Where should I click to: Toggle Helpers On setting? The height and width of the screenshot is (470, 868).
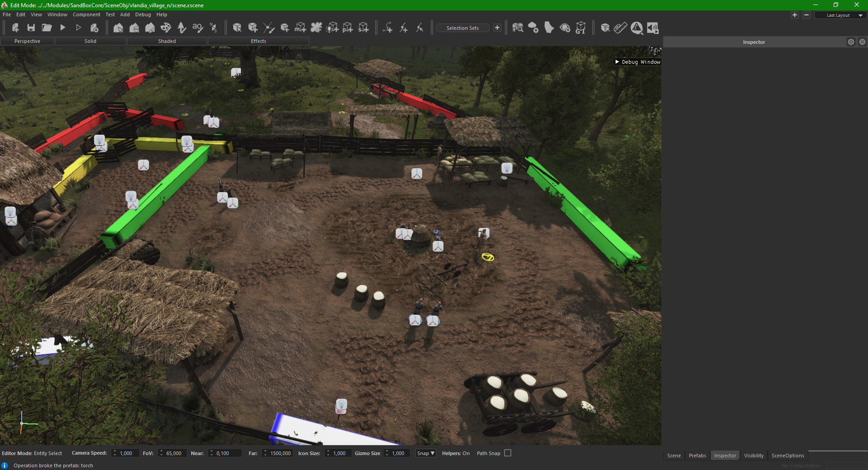(x=456, y=453)
